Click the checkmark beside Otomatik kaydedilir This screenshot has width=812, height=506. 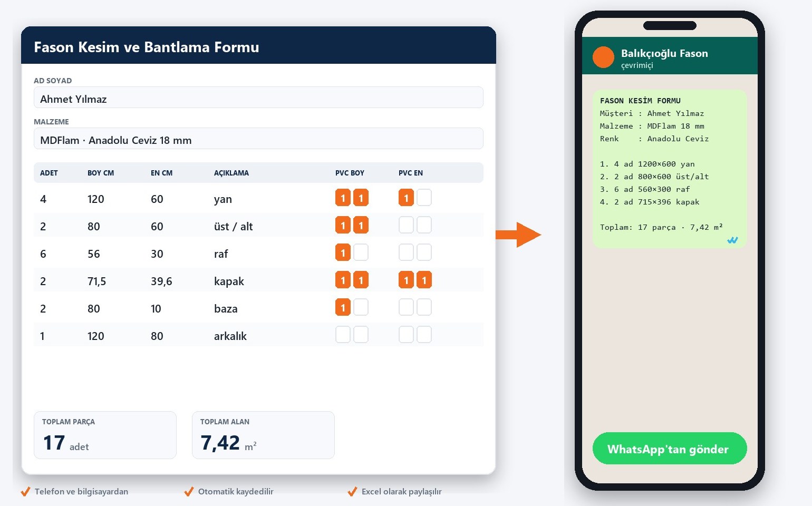tap(189, 492)
